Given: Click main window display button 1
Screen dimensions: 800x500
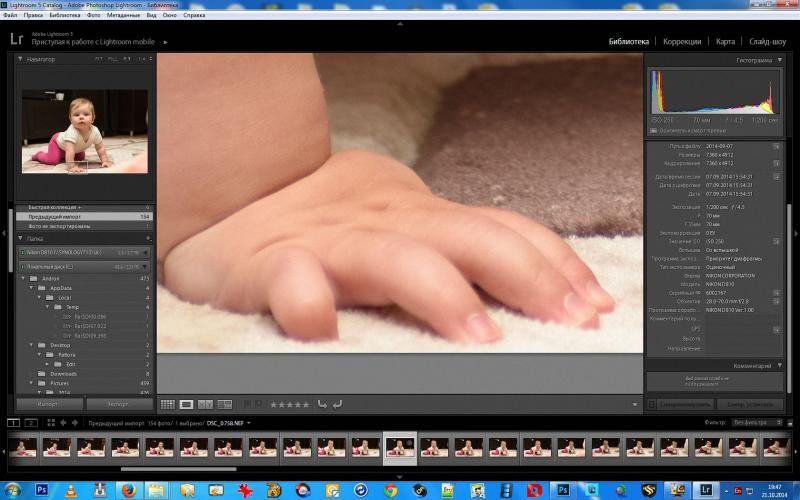Looking at the screenshot, I should click(13, 422).
